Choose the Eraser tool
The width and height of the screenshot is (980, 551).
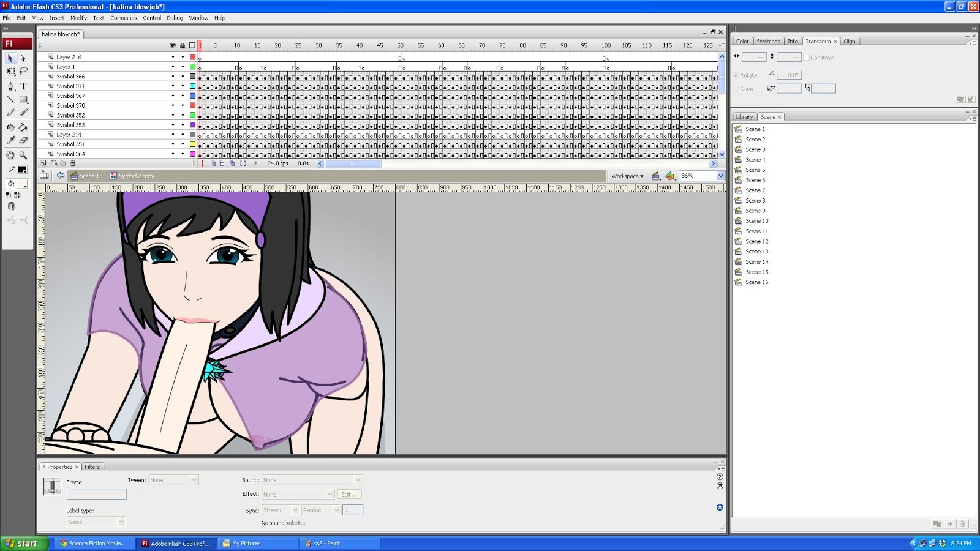coord(23,140)
